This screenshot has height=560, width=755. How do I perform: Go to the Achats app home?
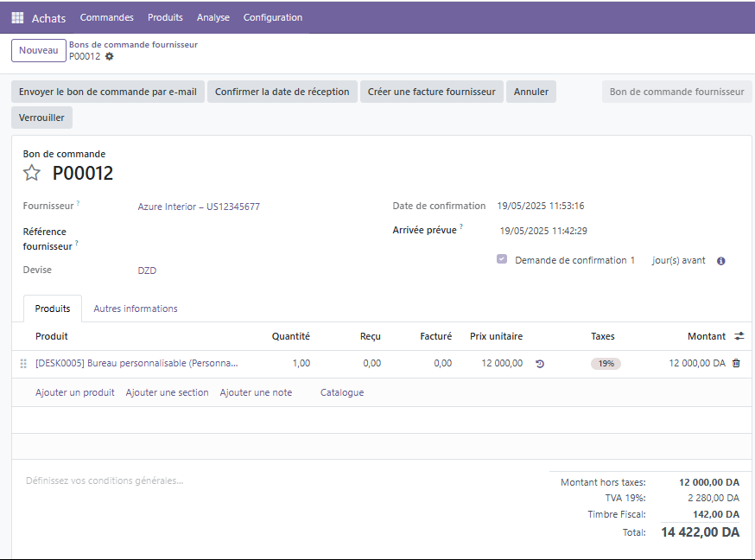click(48, 18)
